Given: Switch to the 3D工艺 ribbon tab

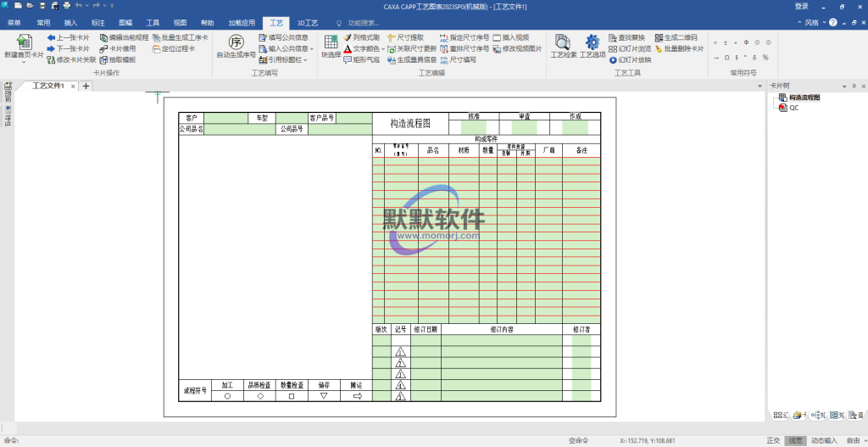Looking at the screenshot, I should point(308,23).
